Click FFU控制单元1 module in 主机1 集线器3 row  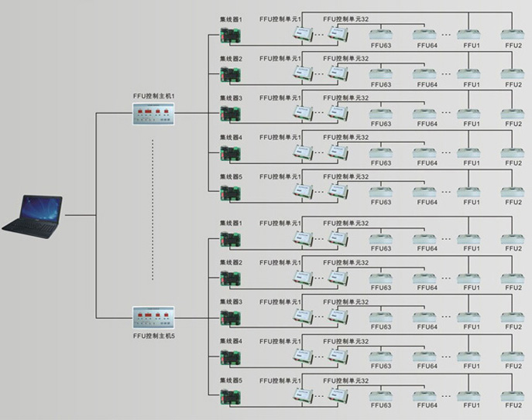[x=303, y=113]
